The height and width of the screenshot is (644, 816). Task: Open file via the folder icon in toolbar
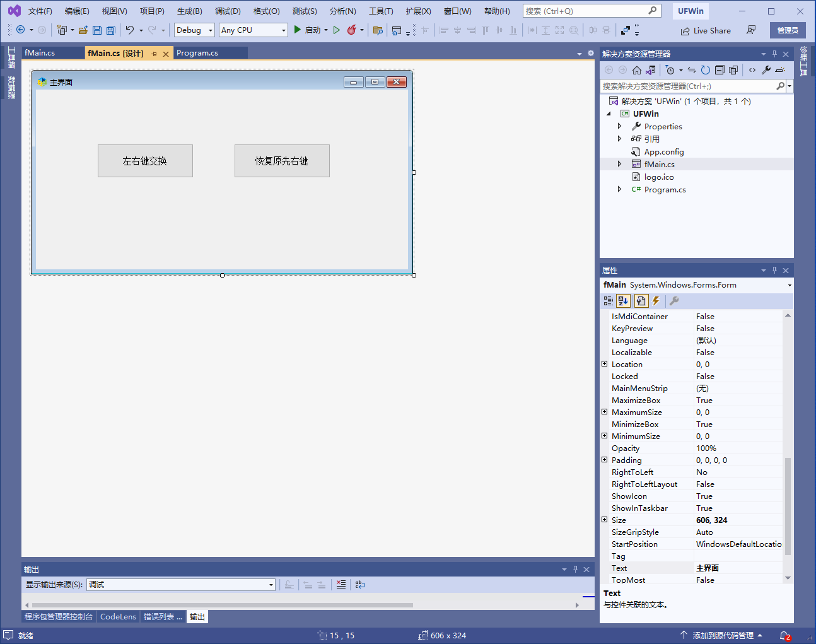(83, 30)
